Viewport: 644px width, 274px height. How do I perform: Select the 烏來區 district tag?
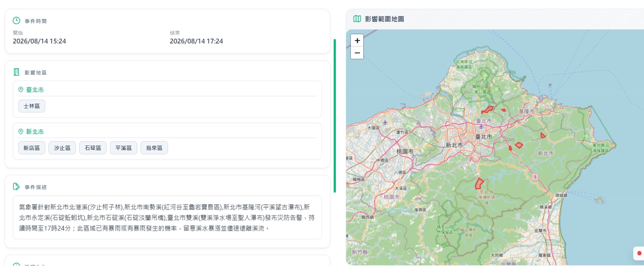(x=154, y=148)
